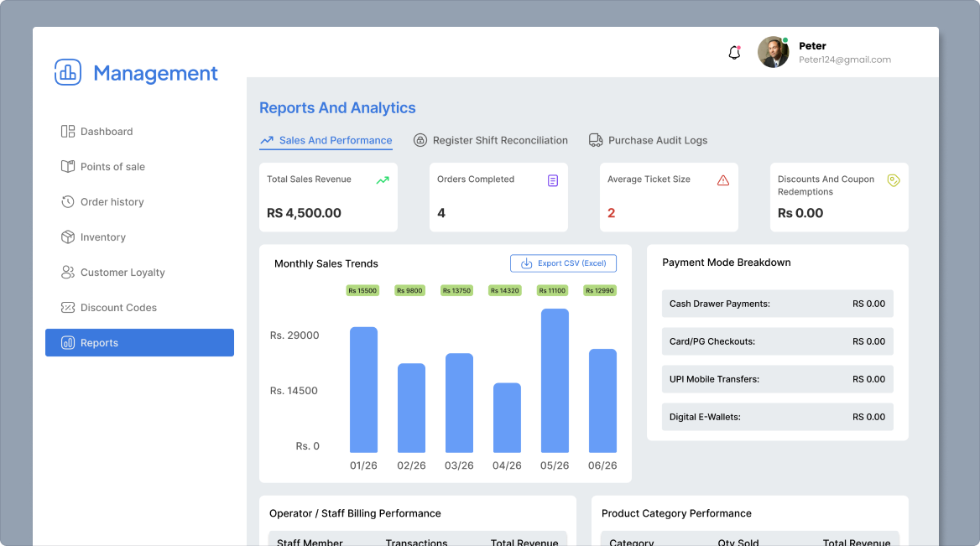Image resolution: width=980 pixels, height=546 pixels.
Task: Open Customer Loyalty section
Action: (113, 273)
